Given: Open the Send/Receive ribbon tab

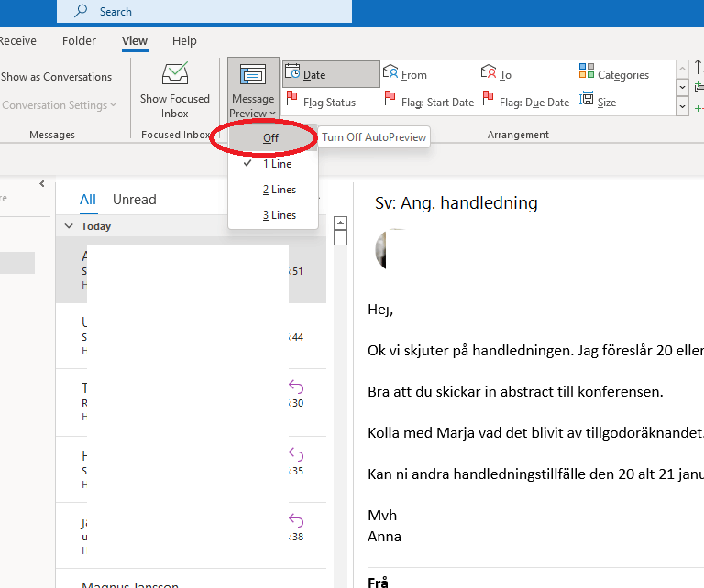Looking at the screenshot, I should pos(18,41).
